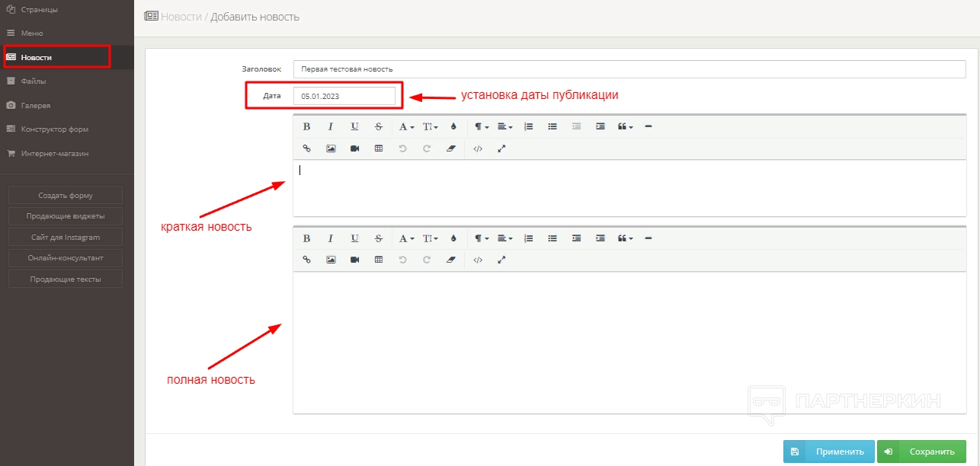Click the Онлайн-консультант button
This screenshot has height=466, width=980.
pos(66,258)
